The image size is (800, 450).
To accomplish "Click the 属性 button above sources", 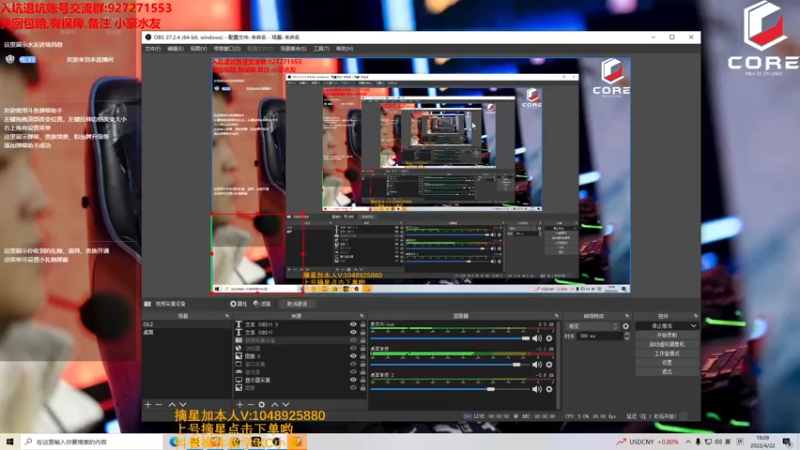I will (x=238, y=304).
